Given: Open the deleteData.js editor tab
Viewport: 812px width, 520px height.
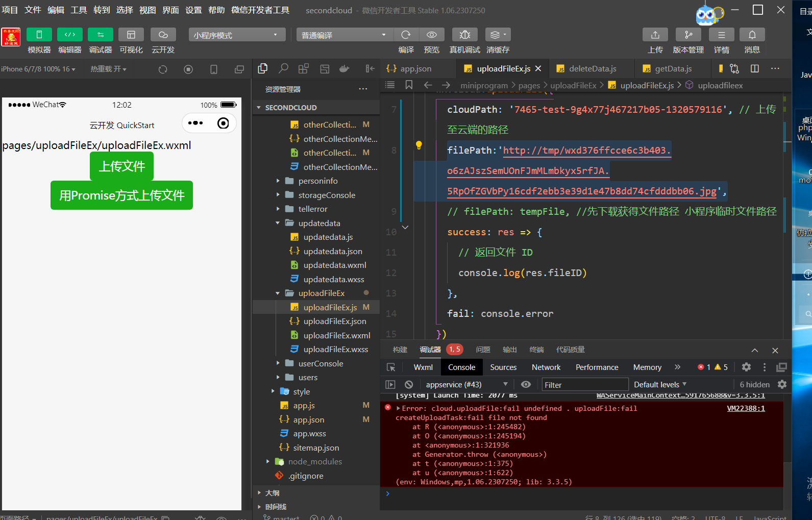Looking at the screenshot, I should click(x=592, y=68).
